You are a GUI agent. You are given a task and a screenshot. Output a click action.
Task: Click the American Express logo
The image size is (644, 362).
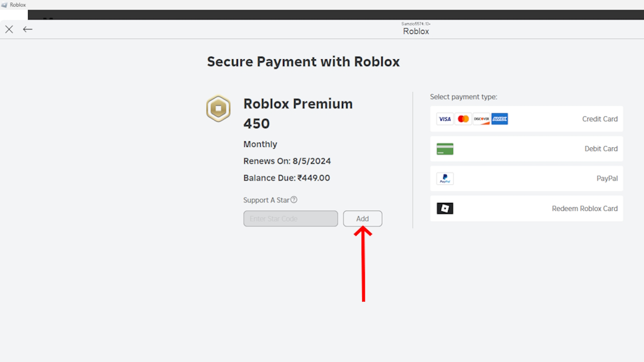click(500, 119)
